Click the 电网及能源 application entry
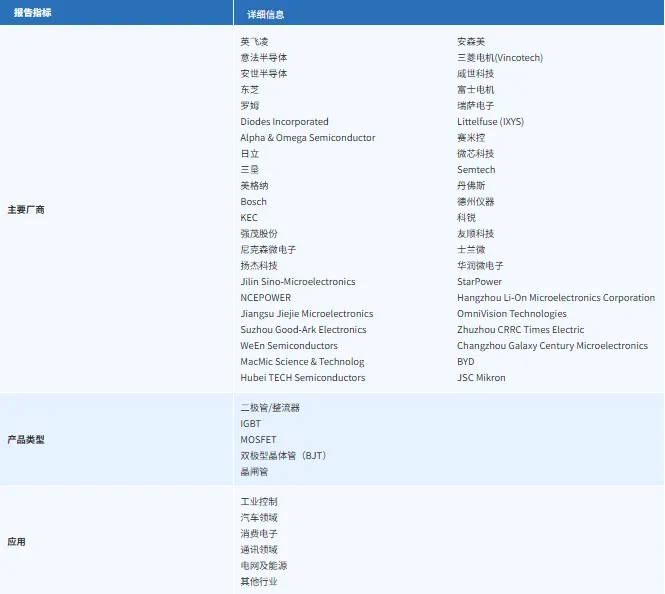 [x=264, y=566]
